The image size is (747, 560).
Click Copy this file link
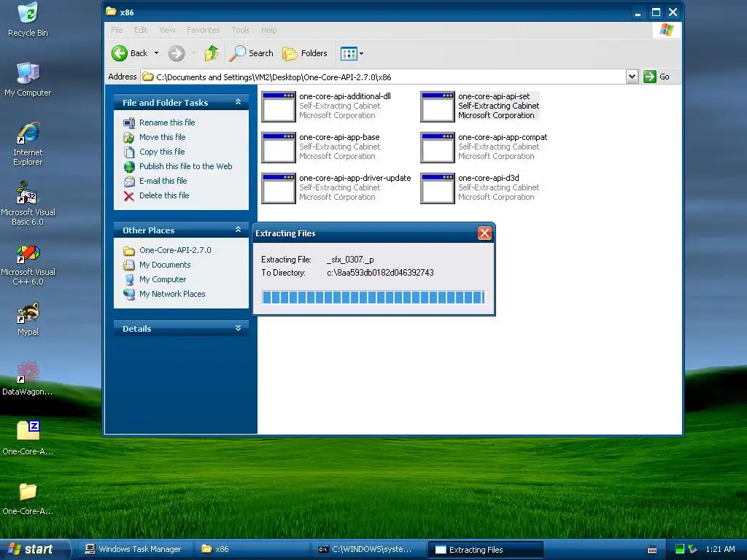point(162,152)
